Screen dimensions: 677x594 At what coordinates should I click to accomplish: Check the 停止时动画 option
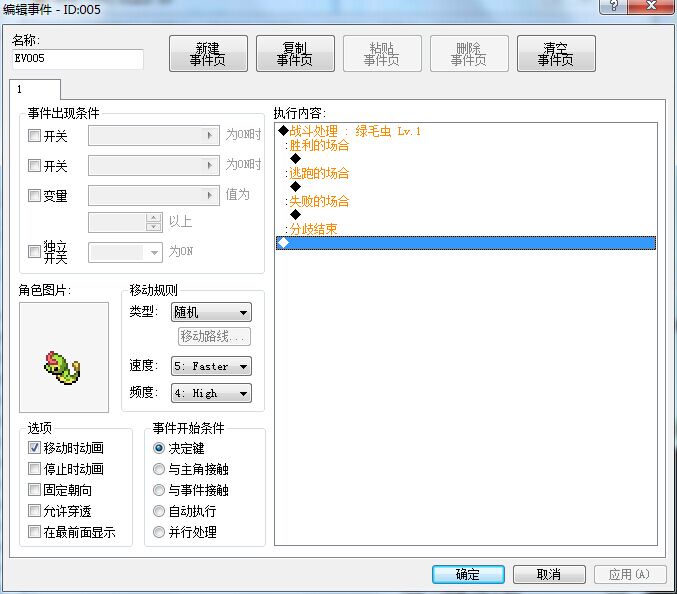(34, 468)
